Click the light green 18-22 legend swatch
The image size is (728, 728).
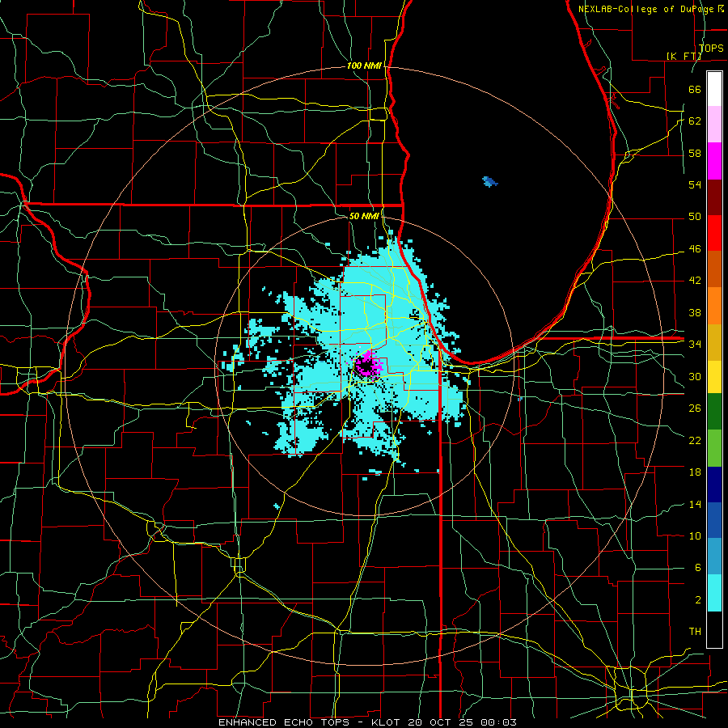click(714, 447)
